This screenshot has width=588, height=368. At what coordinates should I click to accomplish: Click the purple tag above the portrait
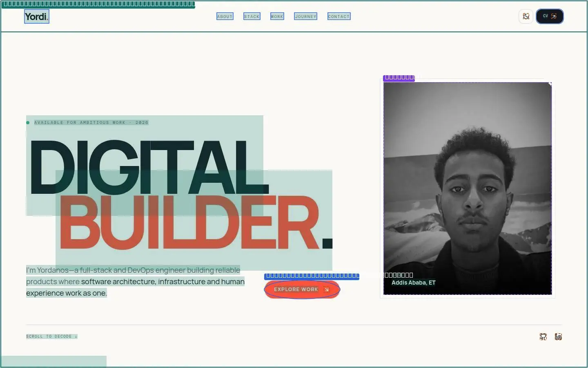[399, 78]
